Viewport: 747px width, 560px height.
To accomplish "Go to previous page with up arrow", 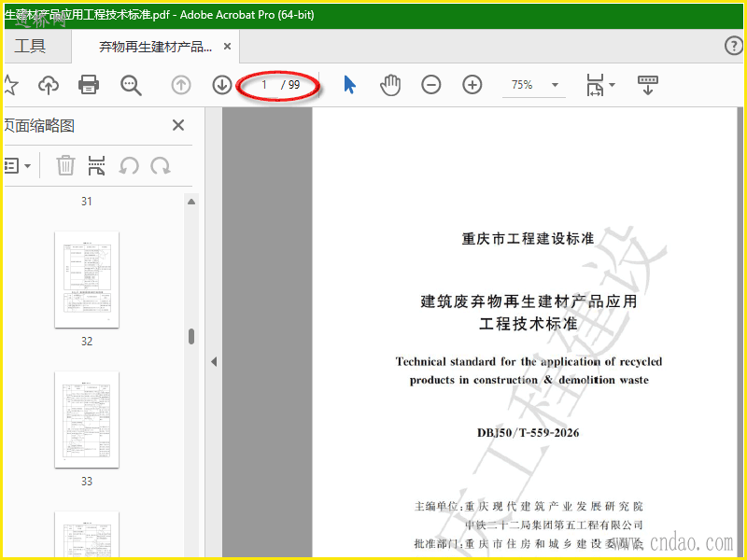I will (181, 85).
